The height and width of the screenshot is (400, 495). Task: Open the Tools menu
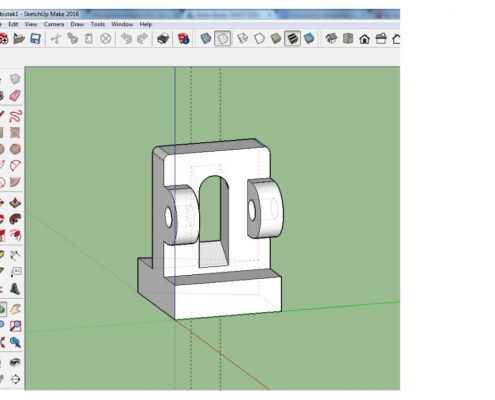click(x=98, y=24)
